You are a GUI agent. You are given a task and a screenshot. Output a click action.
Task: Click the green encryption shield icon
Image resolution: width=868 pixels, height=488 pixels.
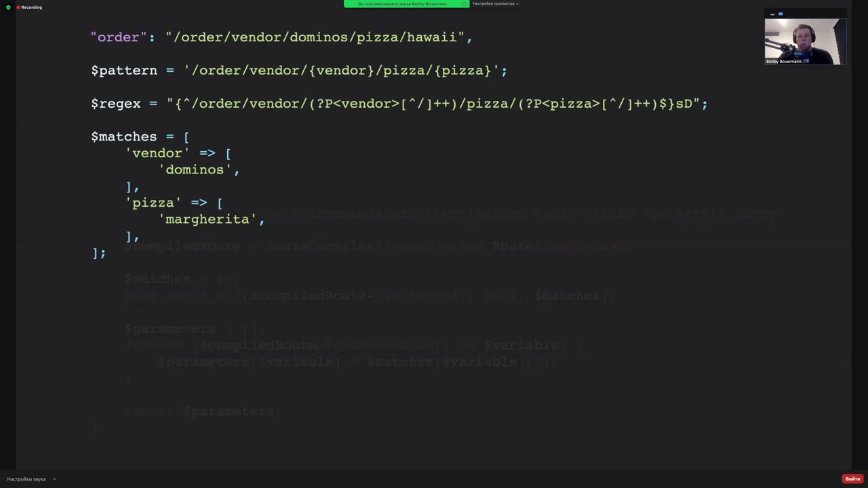pos(8,7)
